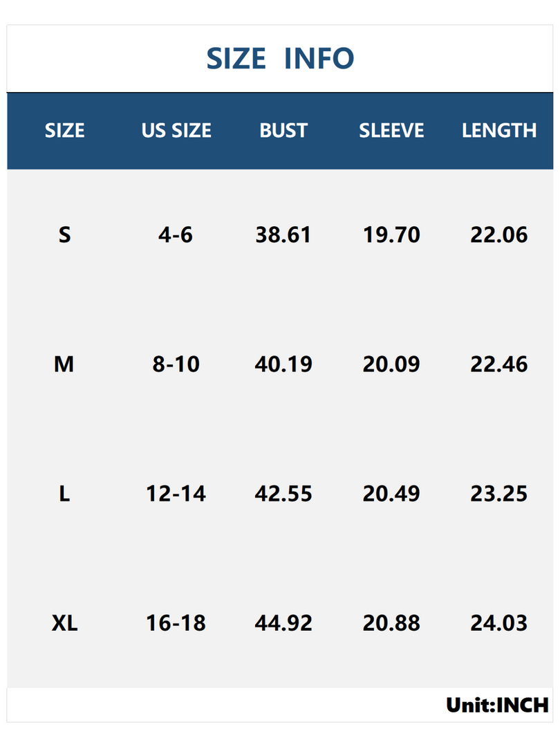Click the BUST column header
This screenshot has width=560, height=747.
click(283, 131)
